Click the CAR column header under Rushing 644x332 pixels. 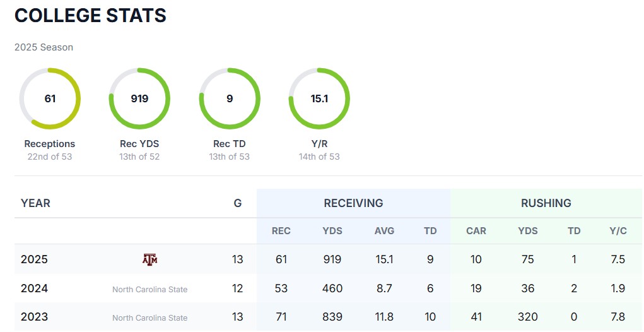476,231
